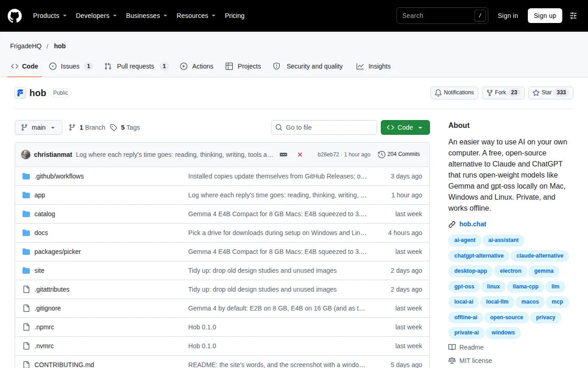Open christianmat's avatar thumbnail

point(26,155)
